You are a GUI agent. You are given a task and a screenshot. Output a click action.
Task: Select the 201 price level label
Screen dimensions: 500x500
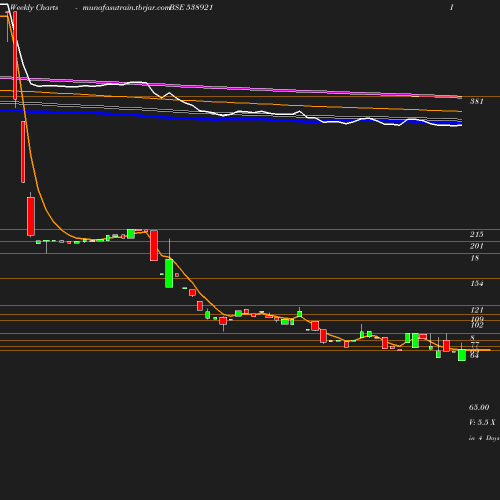[477, 246]
